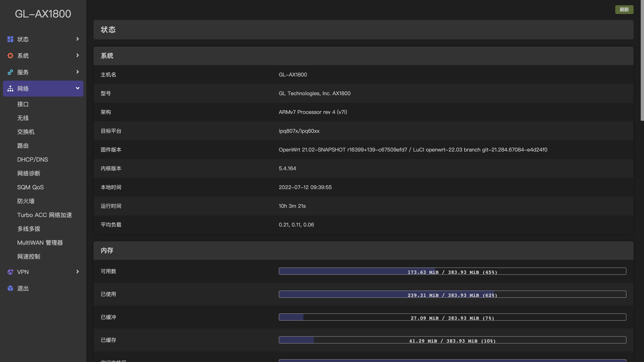
Task: Open the 接口 network submenu
Action: coord(23,104)
